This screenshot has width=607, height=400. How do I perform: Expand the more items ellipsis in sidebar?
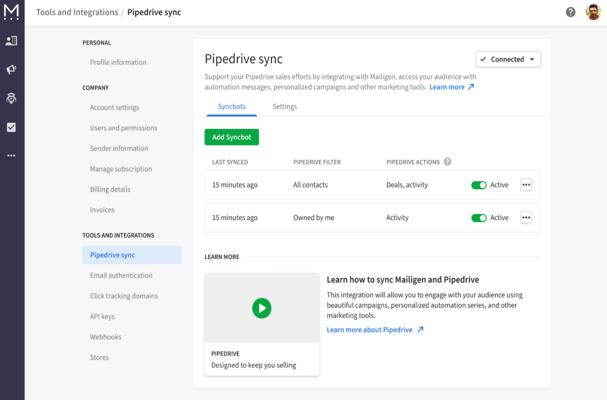(12, 156)
